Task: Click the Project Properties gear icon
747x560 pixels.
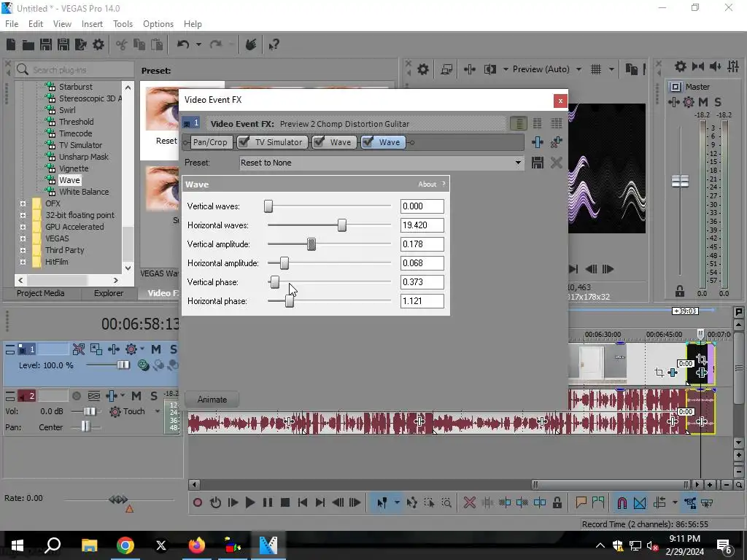Action: pos(98,44)
